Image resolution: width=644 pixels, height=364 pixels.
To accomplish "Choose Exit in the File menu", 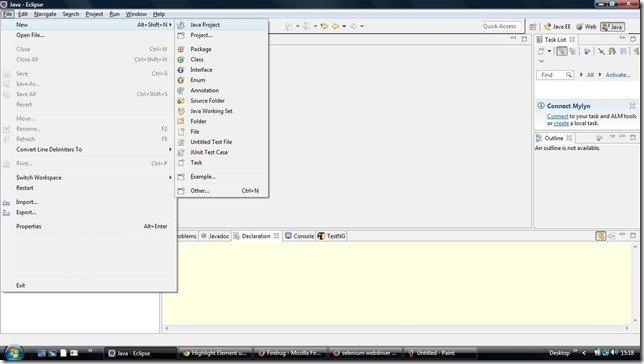I will pyautogui.click(x=89, y=285).
